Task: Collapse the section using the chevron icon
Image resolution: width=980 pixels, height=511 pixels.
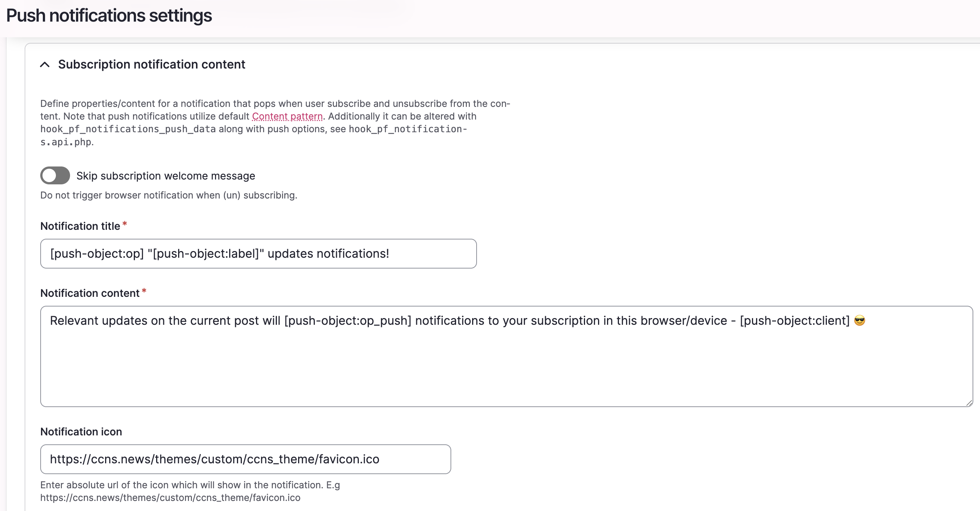Action: (x=45, y=65)
